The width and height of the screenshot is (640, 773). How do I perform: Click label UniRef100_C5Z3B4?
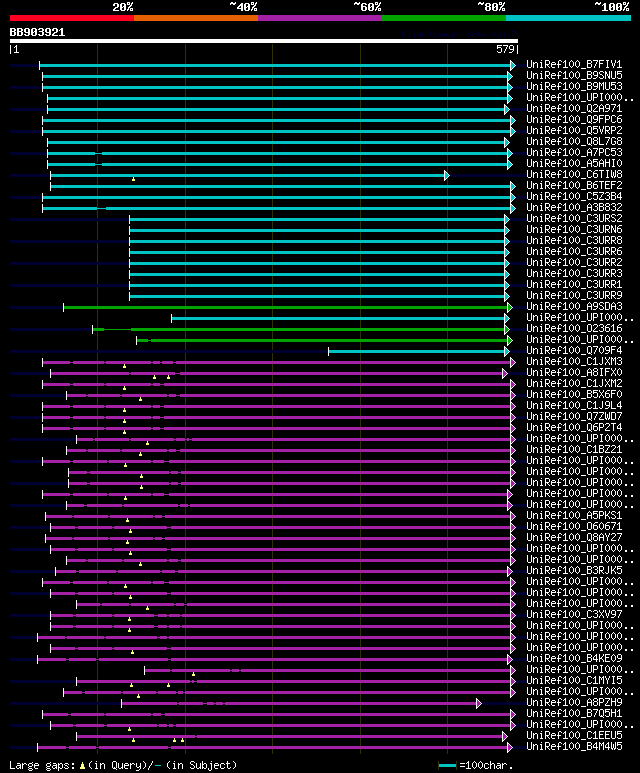(574, 196)
